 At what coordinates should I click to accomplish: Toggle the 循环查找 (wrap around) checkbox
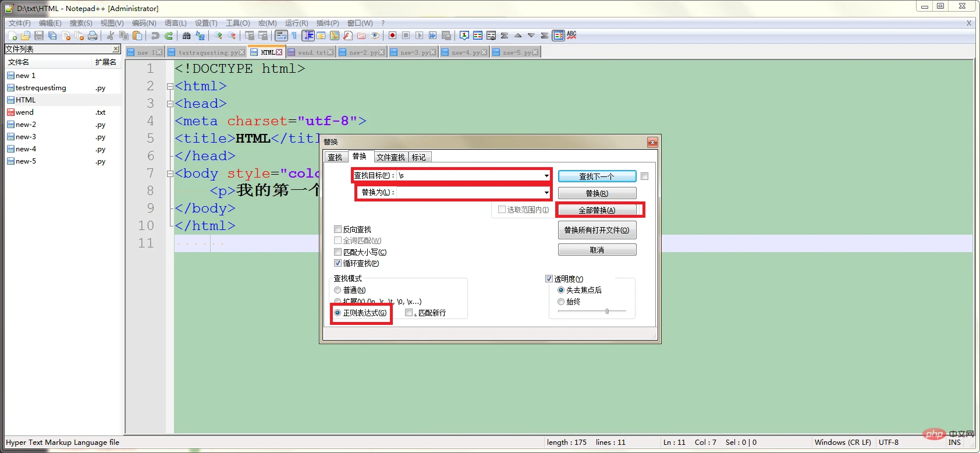[x=338, y=263]
